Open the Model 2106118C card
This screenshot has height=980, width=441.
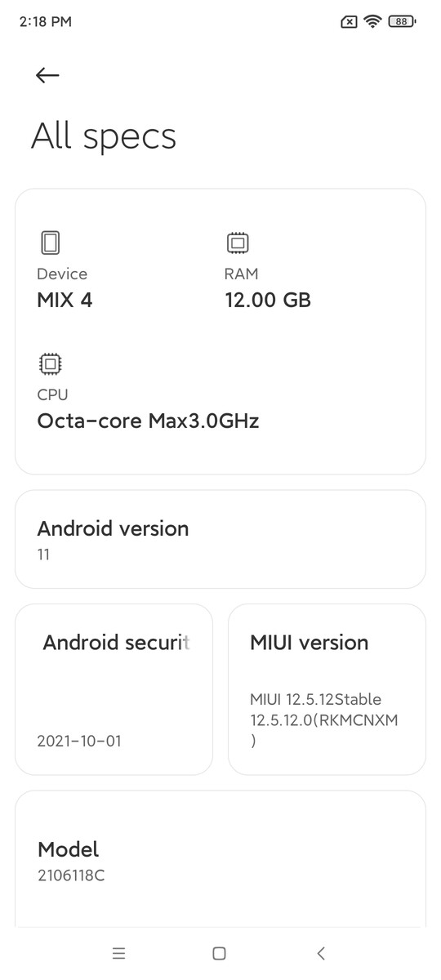point(220,858)
